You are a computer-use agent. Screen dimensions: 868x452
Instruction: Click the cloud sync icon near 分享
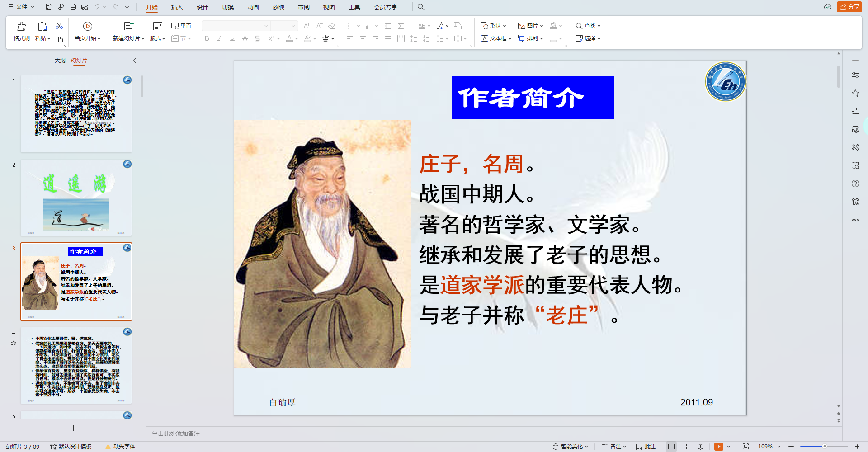(828, 7)
